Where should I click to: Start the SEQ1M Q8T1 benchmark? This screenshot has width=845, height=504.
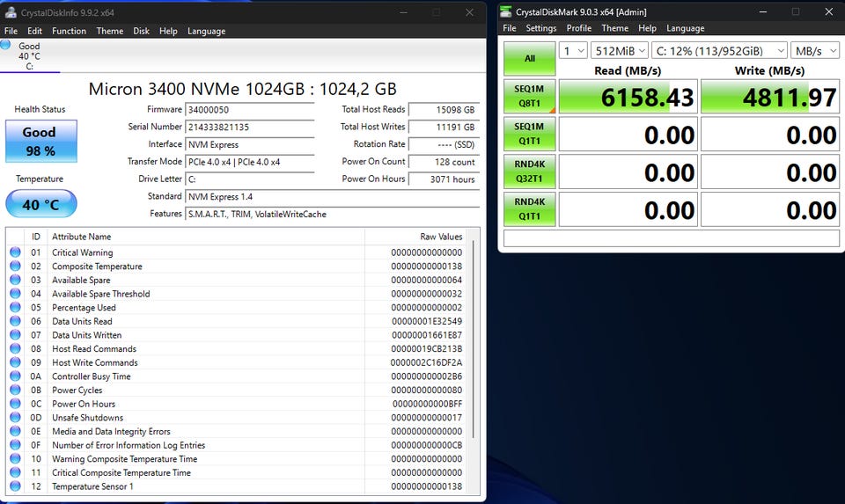coord(530,96)
